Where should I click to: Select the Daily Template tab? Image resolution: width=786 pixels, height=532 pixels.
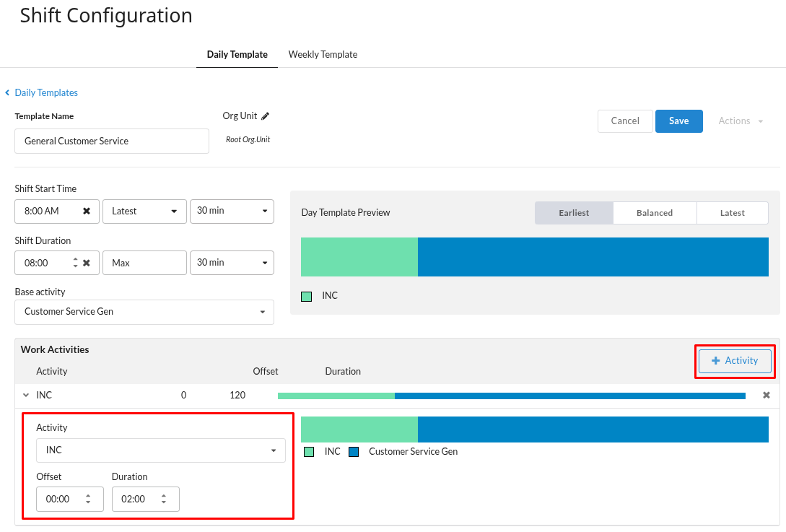tap(237, 55)
